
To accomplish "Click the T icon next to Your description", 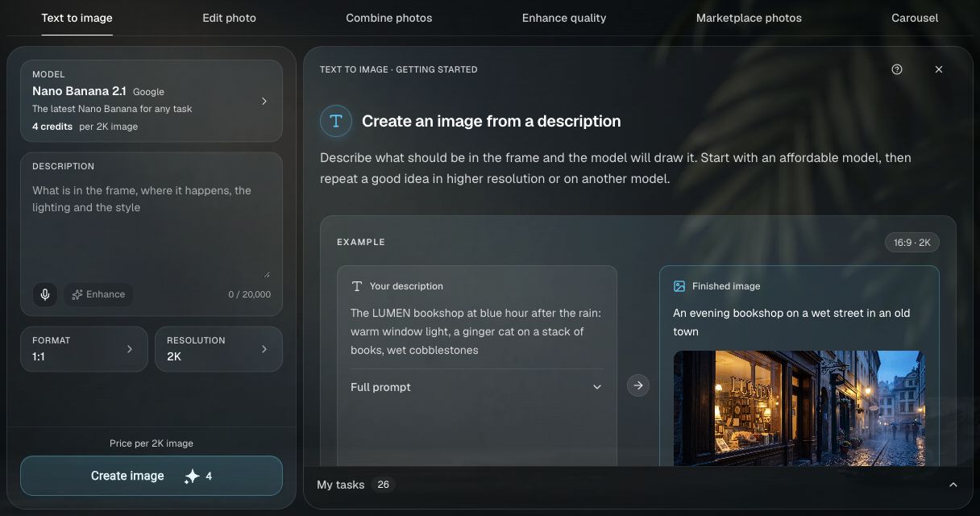I will 357,286.
